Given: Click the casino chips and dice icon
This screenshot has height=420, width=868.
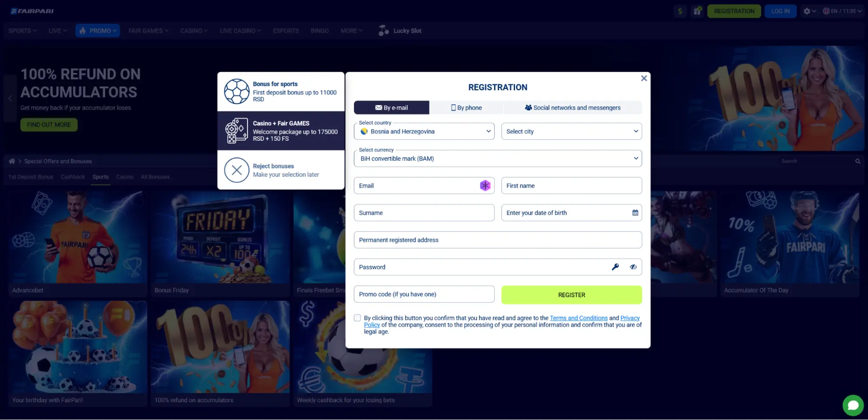Looking at the screenshot, I should (237, 131).
